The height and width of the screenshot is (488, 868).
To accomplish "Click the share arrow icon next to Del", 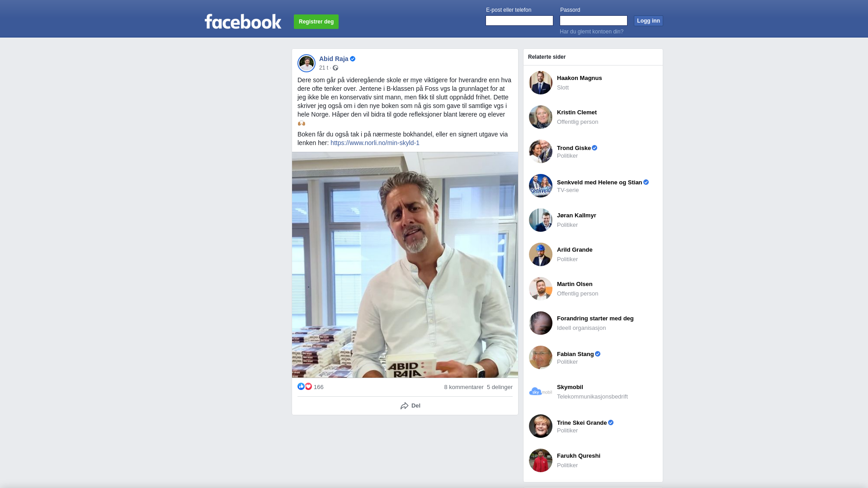I will point(405,406).
